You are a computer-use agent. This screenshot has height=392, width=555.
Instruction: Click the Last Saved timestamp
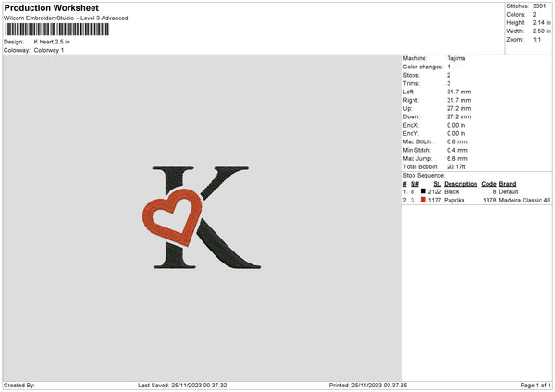(x=182, y=386)
